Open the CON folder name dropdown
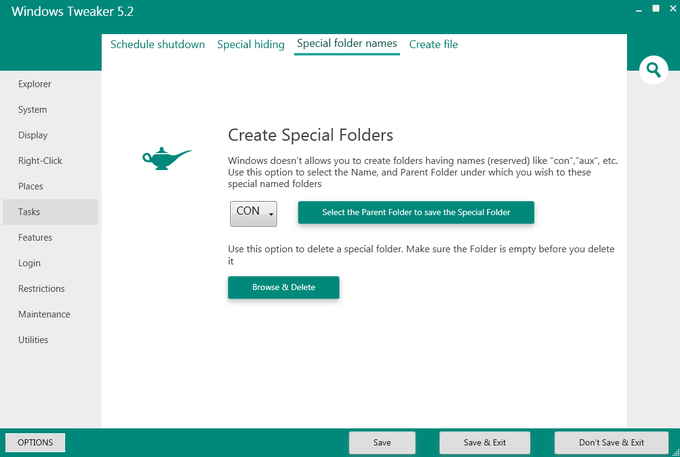 click(x=253, y=213)
